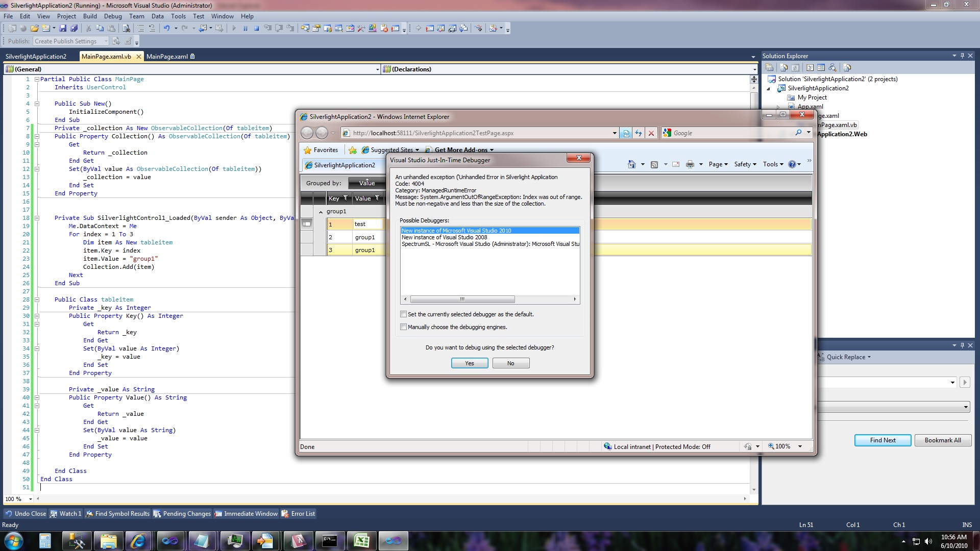Open the Debug menu in Visual Studio

113,16
